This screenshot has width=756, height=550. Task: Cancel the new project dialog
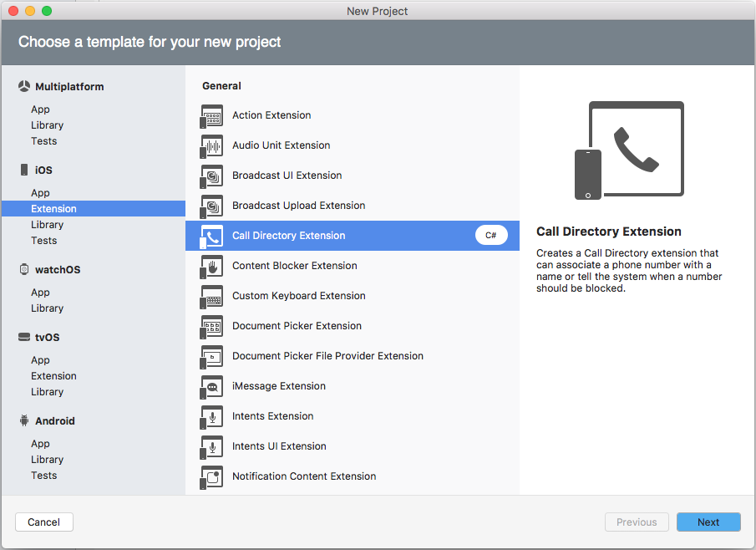[43, 522]
